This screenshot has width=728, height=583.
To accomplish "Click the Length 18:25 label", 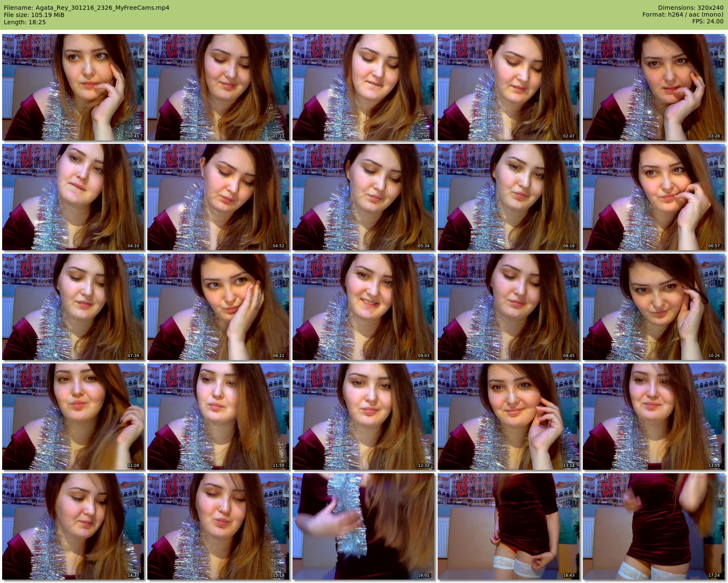I will click(25, 22).
